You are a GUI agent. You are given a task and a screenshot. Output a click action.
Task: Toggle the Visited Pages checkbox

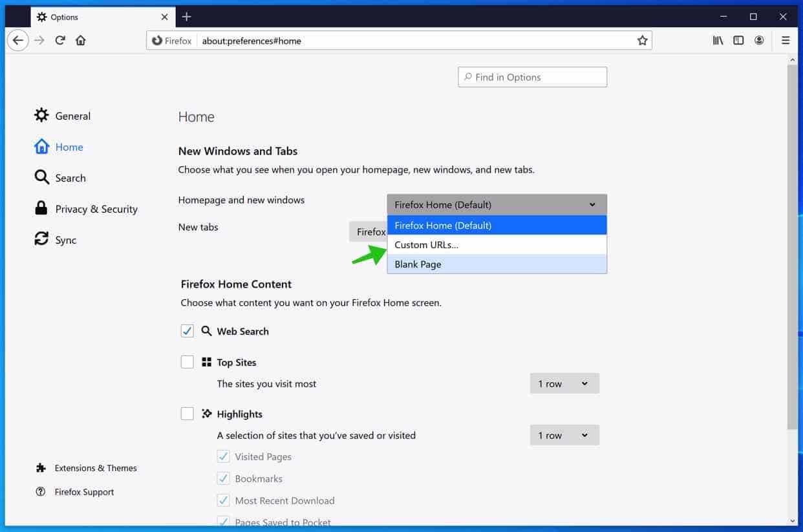click(224, 456)
